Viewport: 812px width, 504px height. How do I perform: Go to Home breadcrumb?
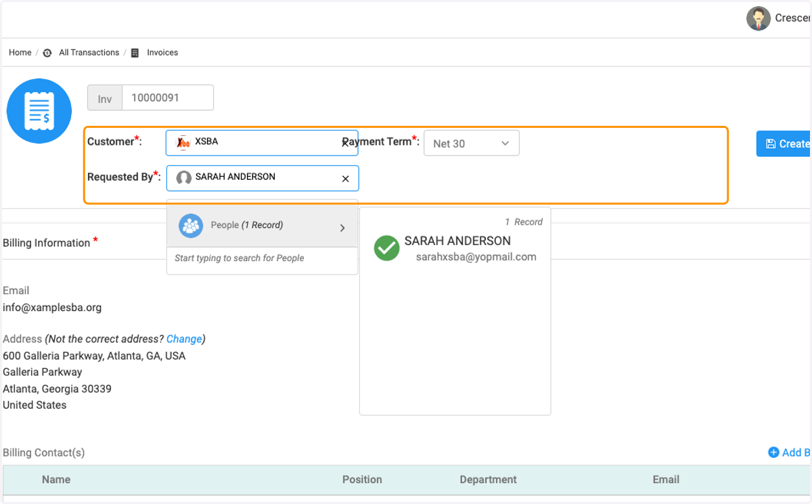[20, 53]
